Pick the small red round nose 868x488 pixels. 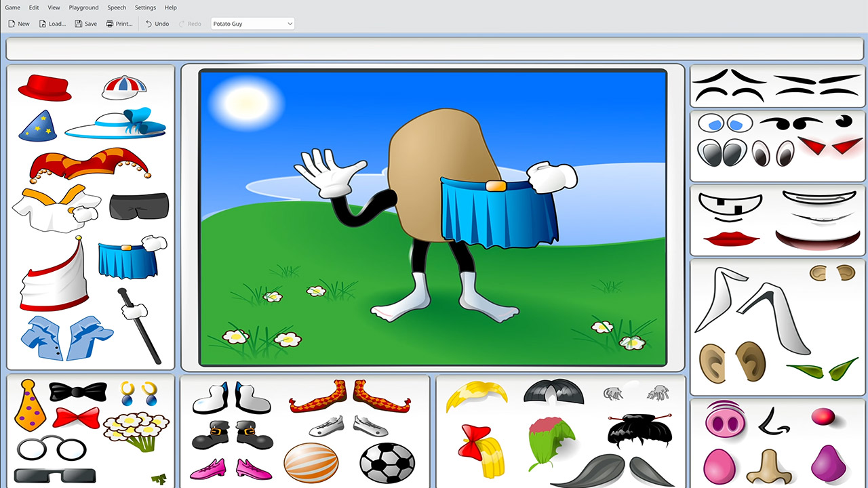pos(823,416)
